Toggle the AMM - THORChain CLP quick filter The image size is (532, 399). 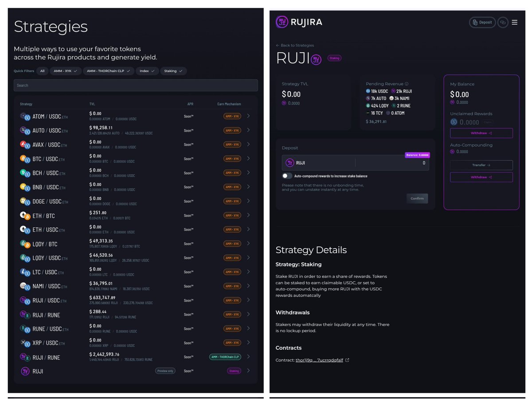[x=109, y=71]
